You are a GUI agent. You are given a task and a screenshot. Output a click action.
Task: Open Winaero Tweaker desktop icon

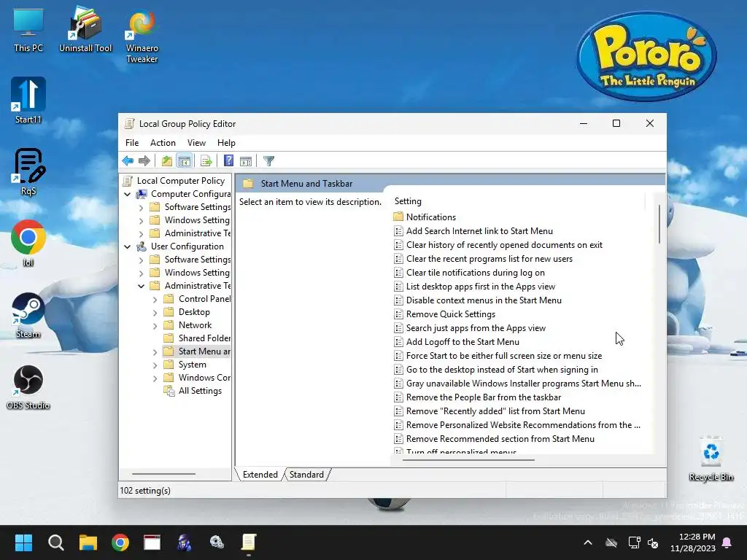click(142, 36)
